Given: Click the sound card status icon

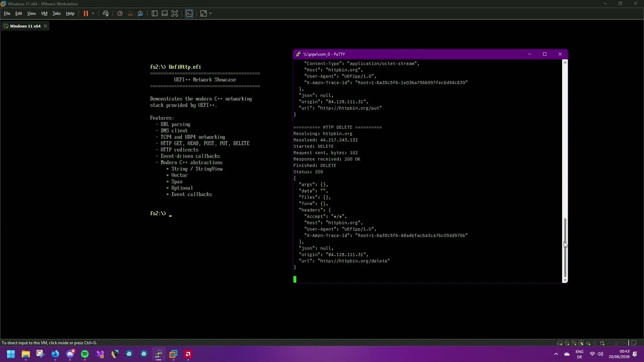Looking at the screenshot, I should (x=588, y=343).
